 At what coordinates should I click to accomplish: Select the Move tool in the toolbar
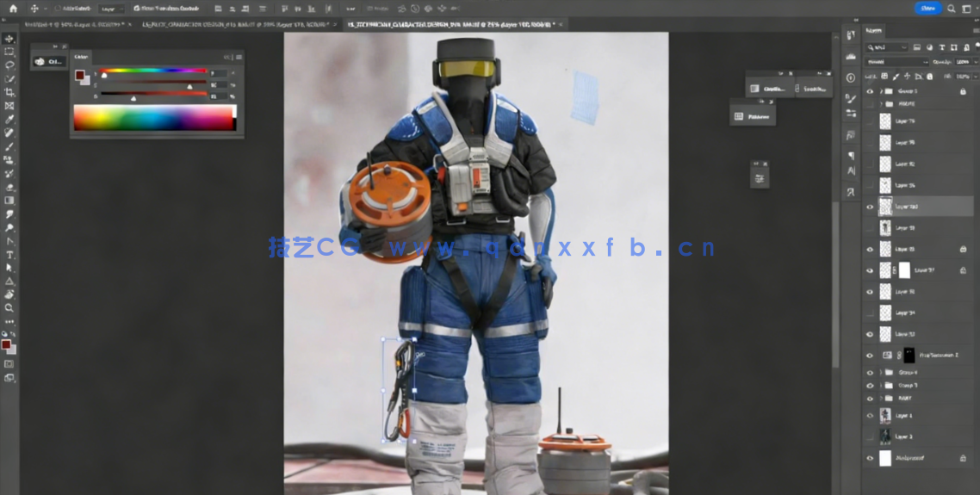(9, 39)
